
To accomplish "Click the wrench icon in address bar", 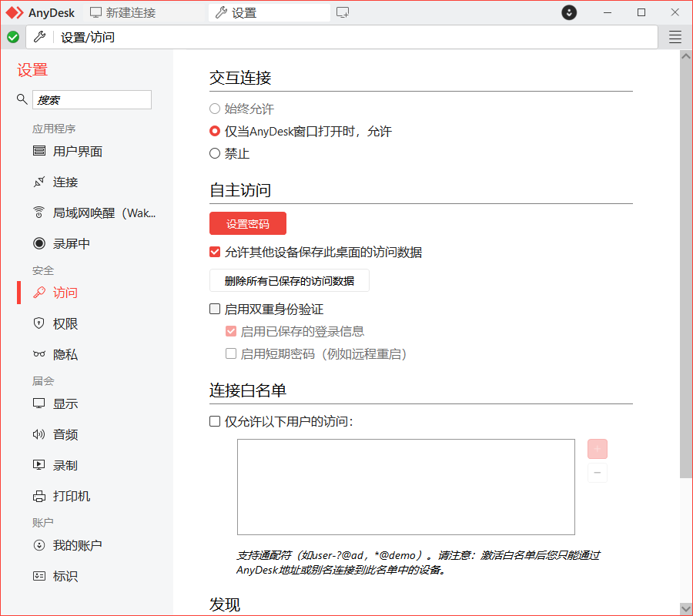I will click(x=40, y=37).
